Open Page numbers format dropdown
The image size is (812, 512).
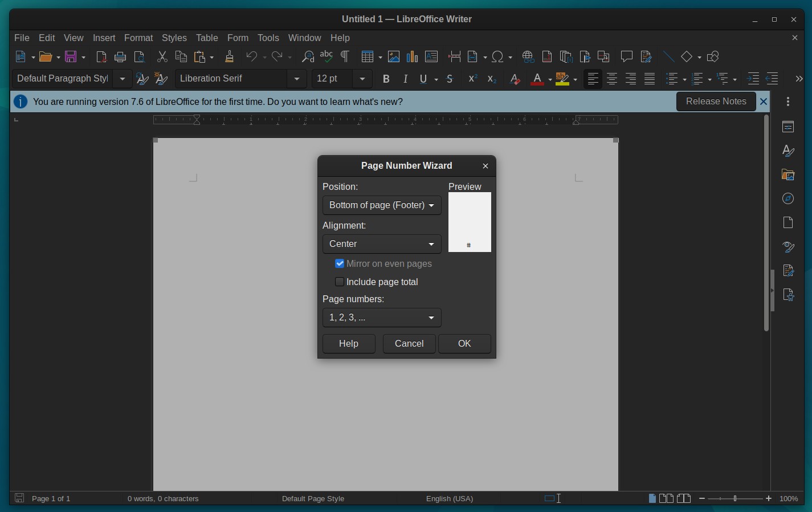(382, 318)
